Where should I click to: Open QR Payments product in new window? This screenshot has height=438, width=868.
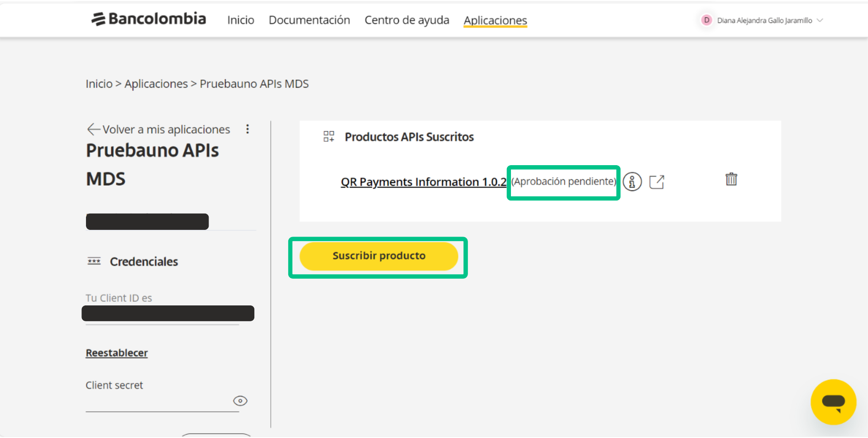coord(657,182)
